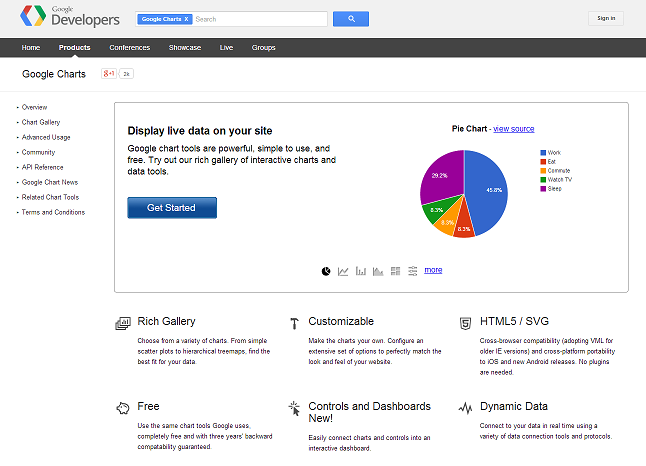The width and height of the screenshot is (646, 466).
Task: Open the Overview sidebar link
Action: click(35, 107)
